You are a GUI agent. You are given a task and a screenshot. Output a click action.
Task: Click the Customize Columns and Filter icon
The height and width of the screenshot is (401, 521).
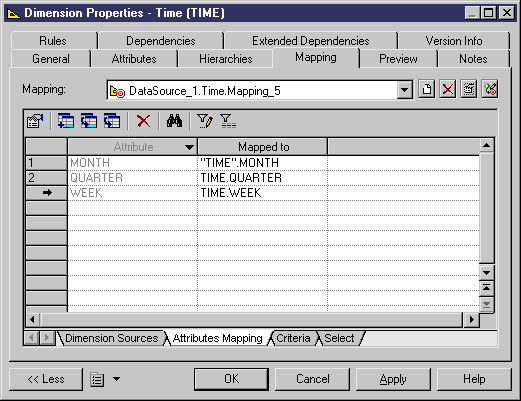tap(205, 121)
